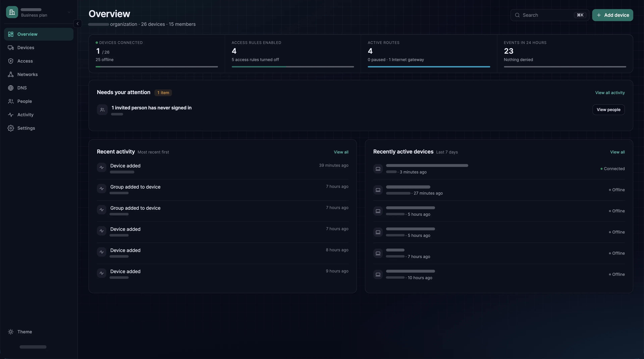Click the View people button

pos(608,110)
